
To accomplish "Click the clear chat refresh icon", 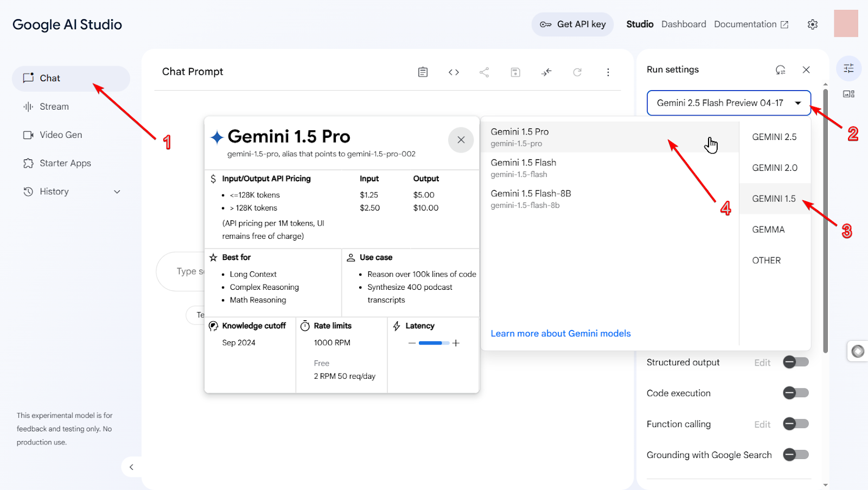I will click(x=577, y=72).
